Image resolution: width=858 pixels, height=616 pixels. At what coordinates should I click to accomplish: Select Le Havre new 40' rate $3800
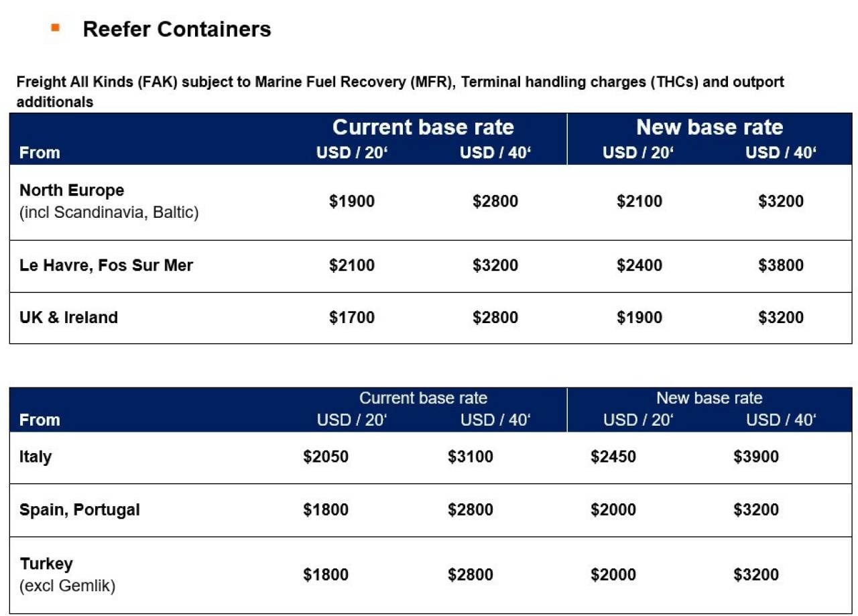(x=781, y=265)
